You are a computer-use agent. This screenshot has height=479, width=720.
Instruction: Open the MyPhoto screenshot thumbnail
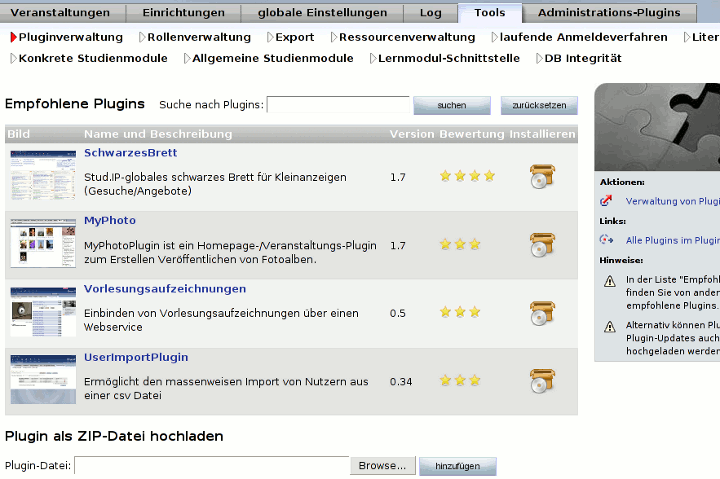point(43,242)
